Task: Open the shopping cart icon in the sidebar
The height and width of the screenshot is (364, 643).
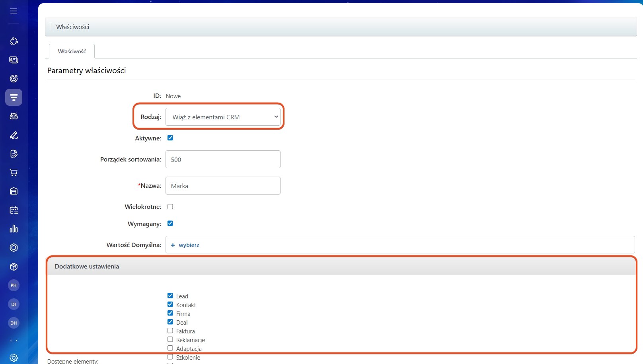Action: 14,173
